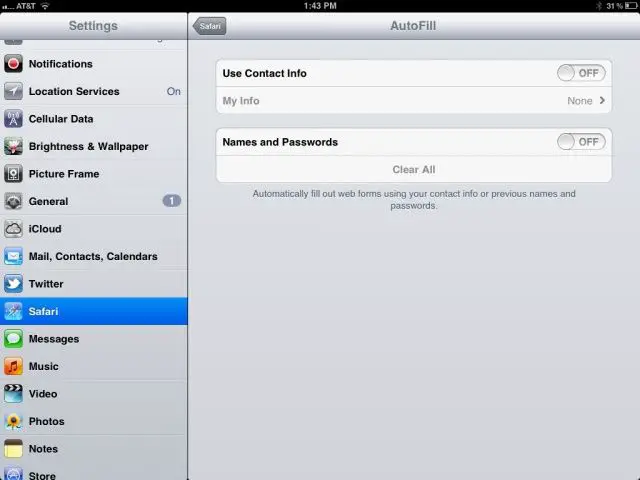This screenshot has height=480, width=640.
Task: Tap the Notes yellow notepad icon
Action: coord(13,449)
